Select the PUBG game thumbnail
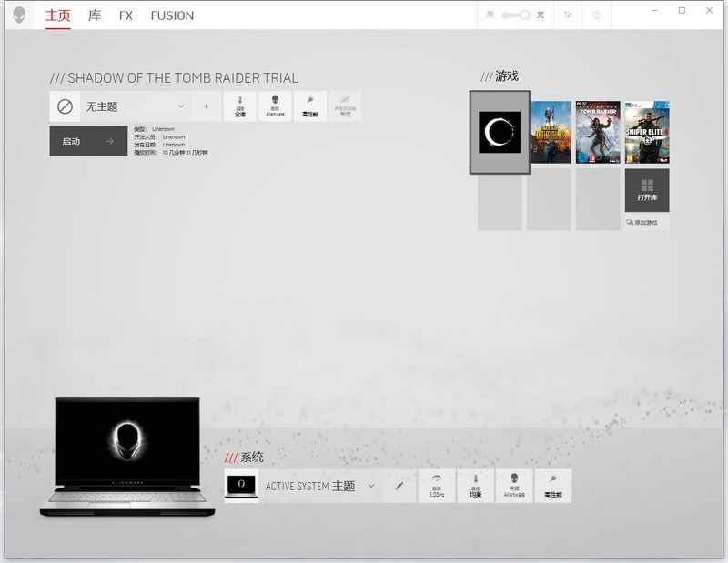 [x=550, y=132]
